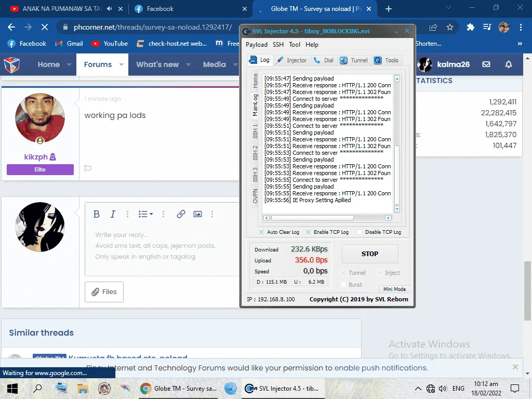Open forum inbox envelope icon

click(486, 64)
